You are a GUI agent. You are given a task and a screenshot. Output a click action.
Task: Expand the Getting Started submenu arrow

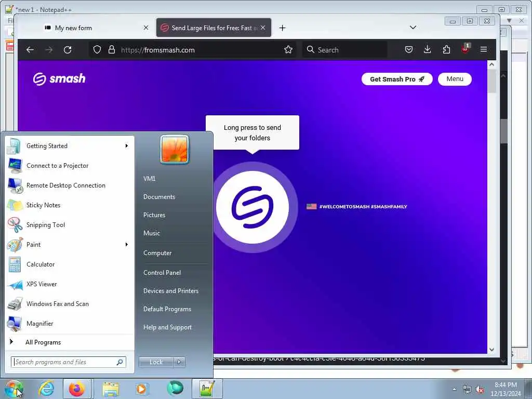tap(127, 146)
